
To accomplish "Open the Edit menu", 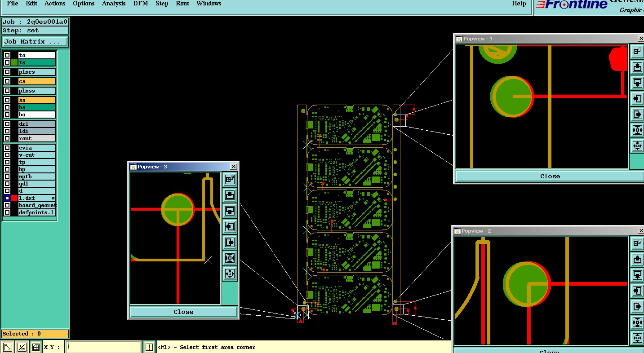I will [x=31, y=4].
